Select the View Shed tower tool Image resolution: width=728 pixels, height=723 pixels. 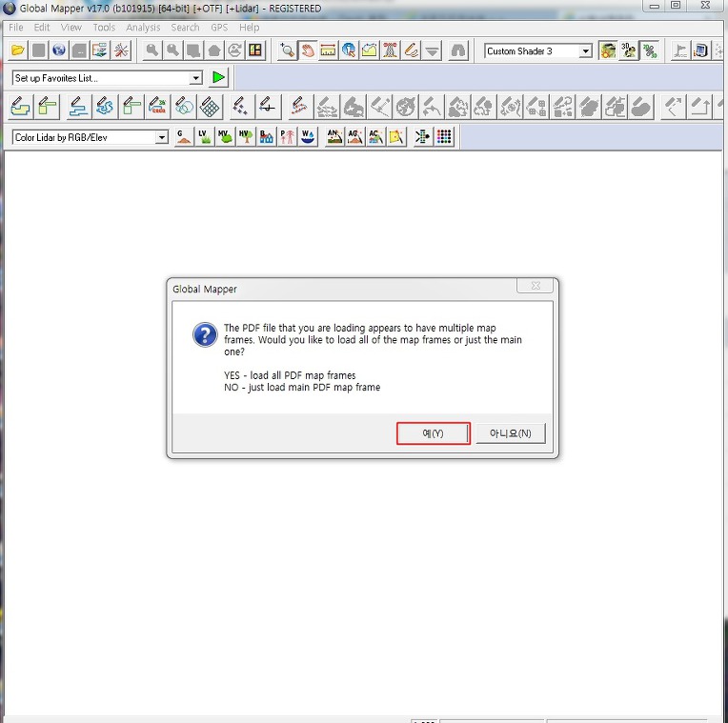[x=390, y=50]
